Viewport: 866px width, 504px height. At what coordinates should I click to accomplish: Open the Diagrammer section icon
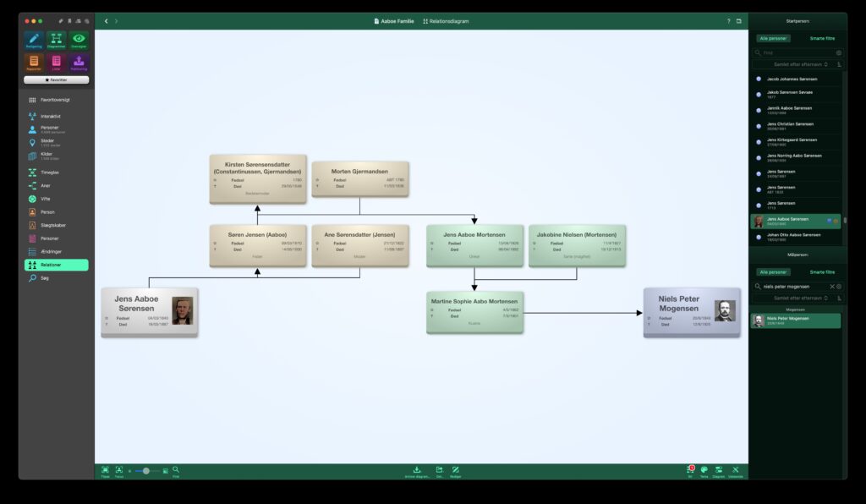[56, 39]
